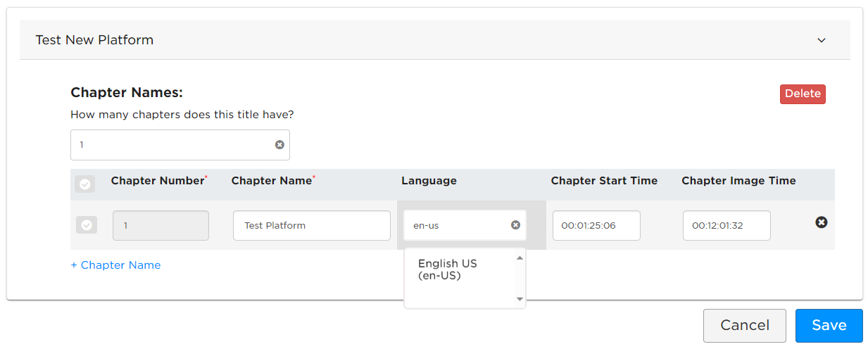Collapse the Test New Platform section chevron
This screenshot has height=349, width=868.
pyautogui.click(x=821, y=40)
